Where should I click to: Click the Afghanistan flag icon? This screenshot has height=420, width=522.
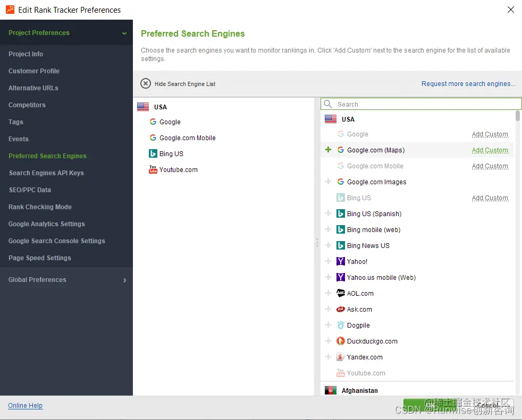(331, 390)
